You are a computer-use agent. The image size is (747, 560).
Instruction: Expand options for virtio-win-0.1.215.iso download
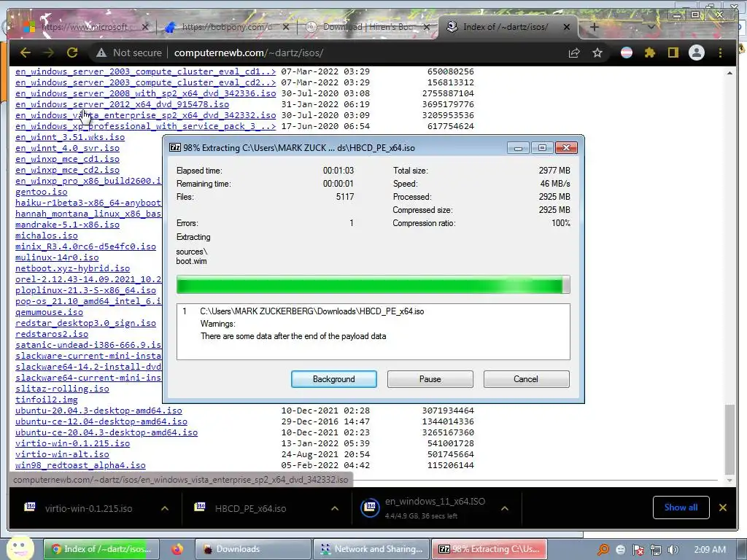(165, 508)
